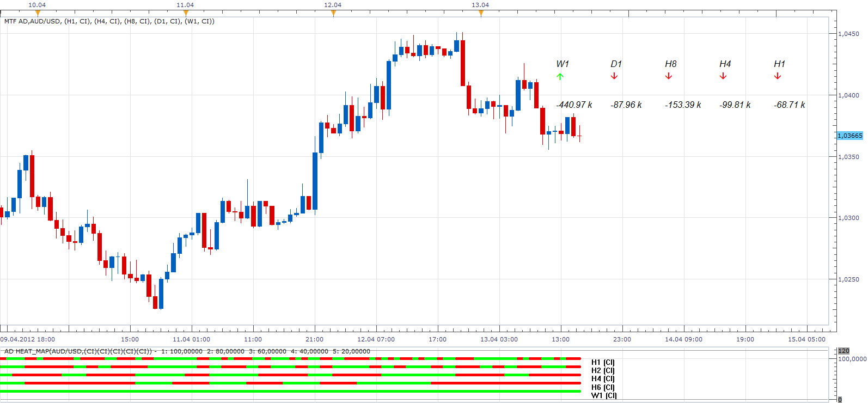Click the D1 timeframe heading
The width and height of the screenshot is (868, 403).
click(x=616, y=64)
